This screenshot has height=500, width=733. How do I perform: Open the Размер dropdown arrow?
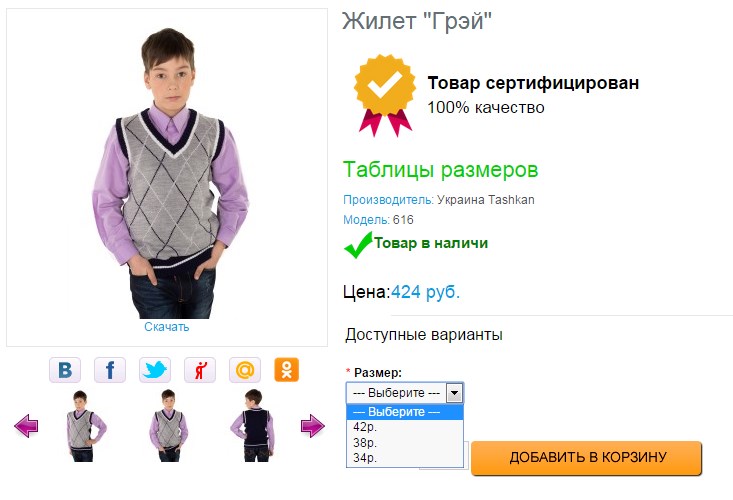pos(454,393)
